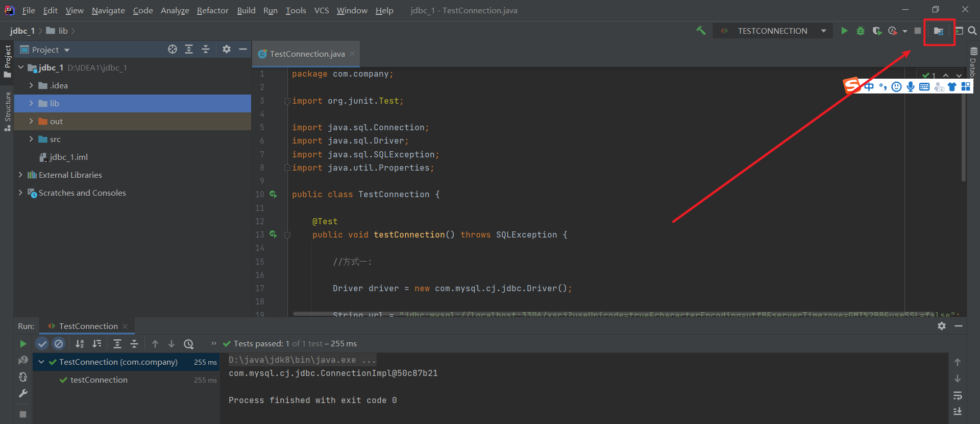
Task: Go to next failed test arrow
Action: pos(171,344)
